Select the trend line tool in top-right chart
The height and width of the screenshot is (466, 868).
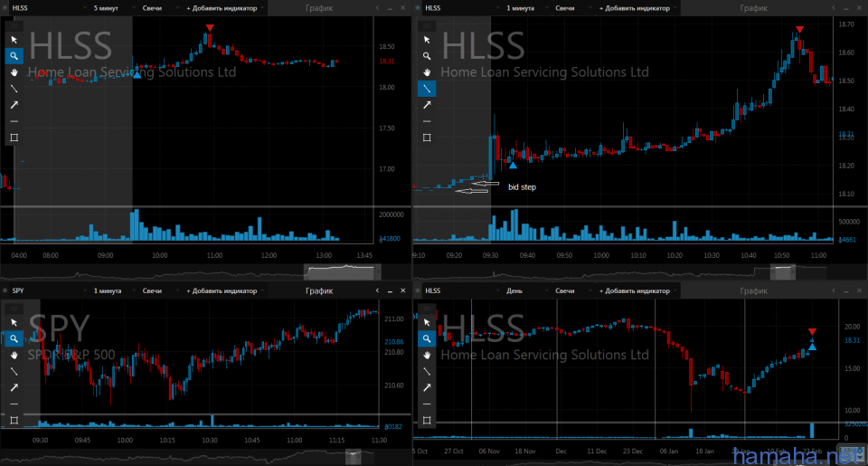coord(427,89)
